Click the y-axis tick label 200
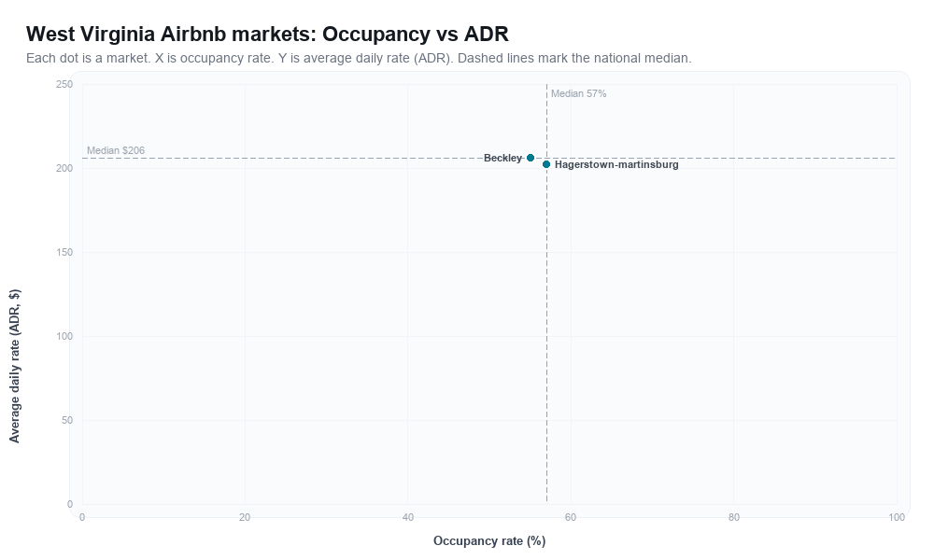The image size is (934, 560). [64, 168]
